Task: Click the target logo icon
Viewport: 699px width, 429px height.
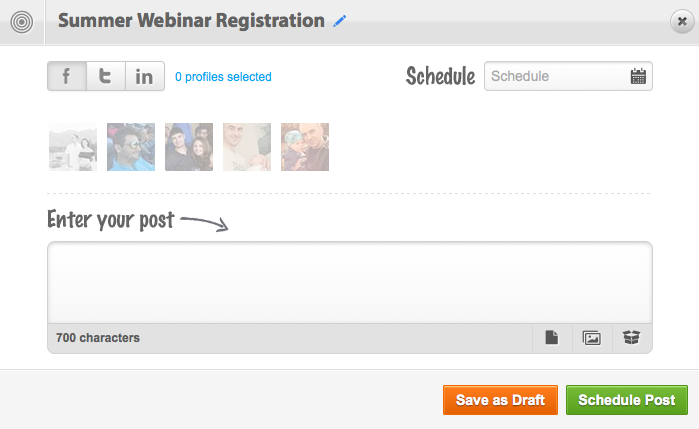Action: [22, 21]
